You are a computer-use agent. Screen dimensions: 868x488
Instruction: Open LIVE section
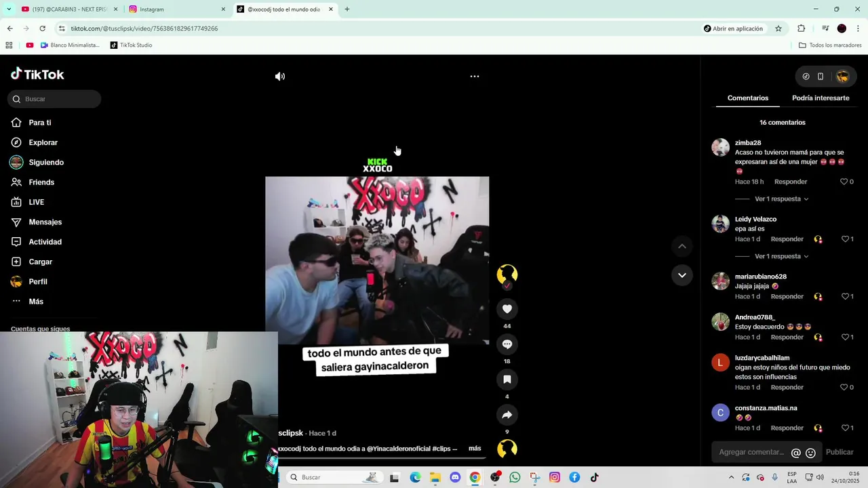(x=36, y=202)
